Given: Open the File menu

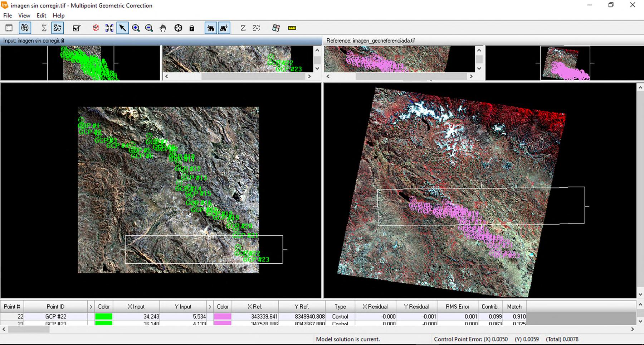Looking at the screenshot, I should tap(8, 15).
